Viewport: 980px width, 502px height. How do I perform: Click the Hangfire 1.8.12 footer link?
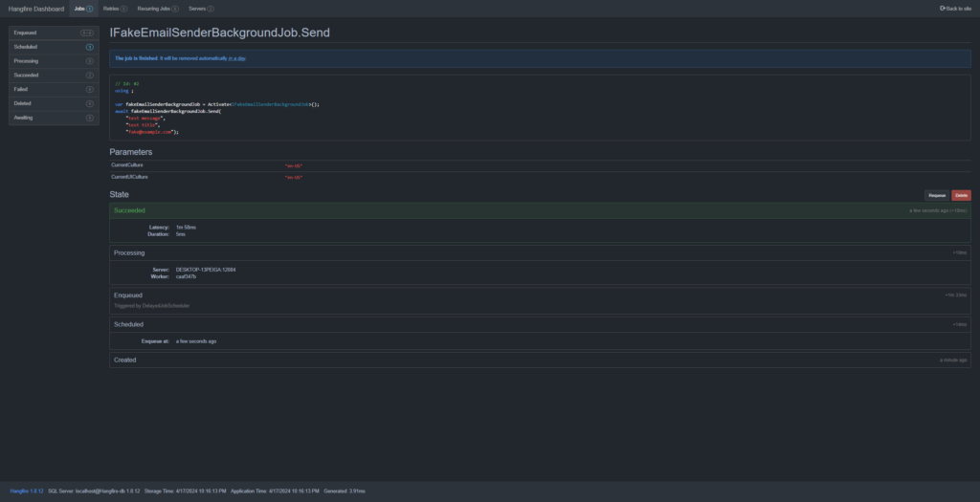[x=27, y=490]
